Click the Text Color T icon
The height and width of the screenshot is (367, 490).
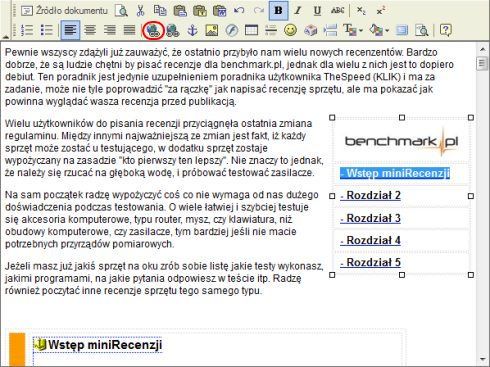pyautogui.click(x=350, y=31)
